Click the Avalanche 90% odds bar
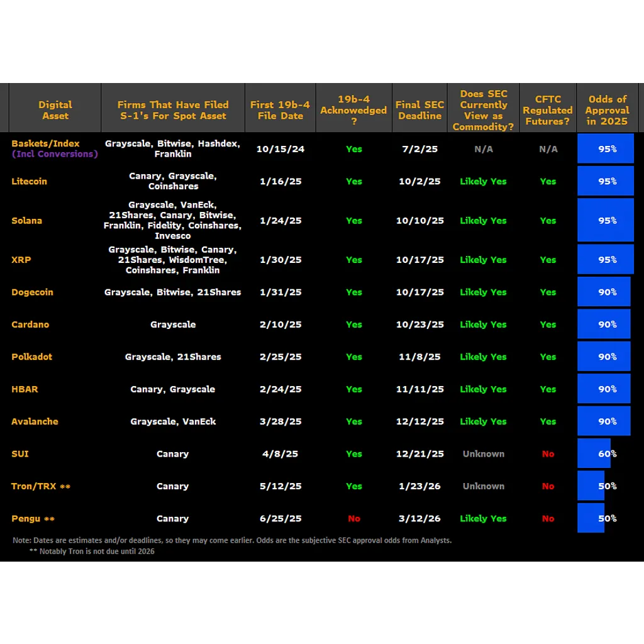The height and width of the screenshot is (644, 644). (x=604, y=421)
